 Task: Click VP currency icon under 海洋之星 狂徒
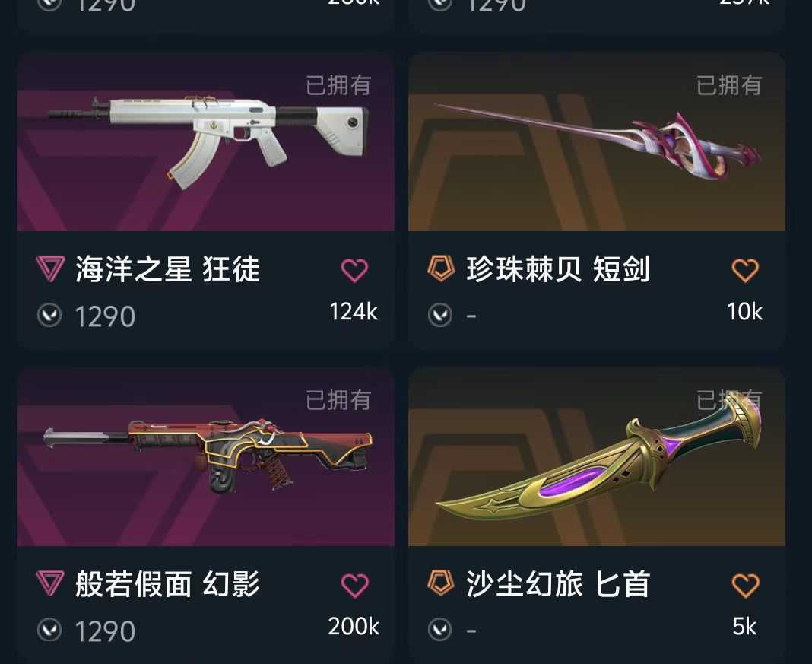[49, 315]
